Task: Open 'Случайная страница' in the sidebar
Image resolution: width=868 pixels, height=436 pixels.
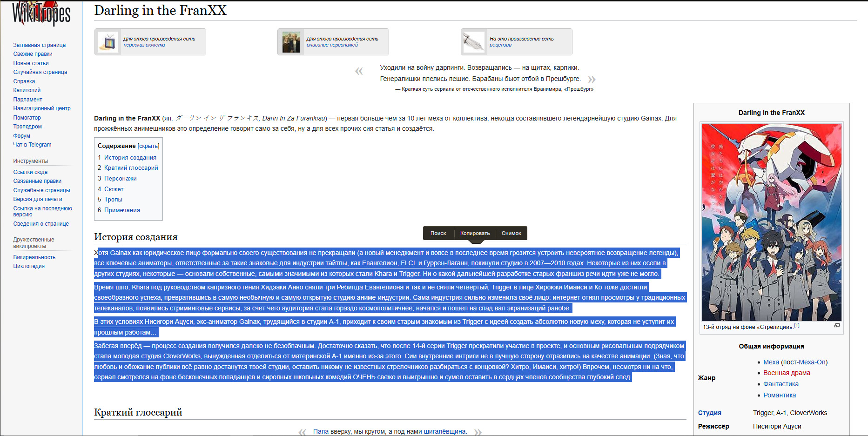Action: (x=40, y=72)
